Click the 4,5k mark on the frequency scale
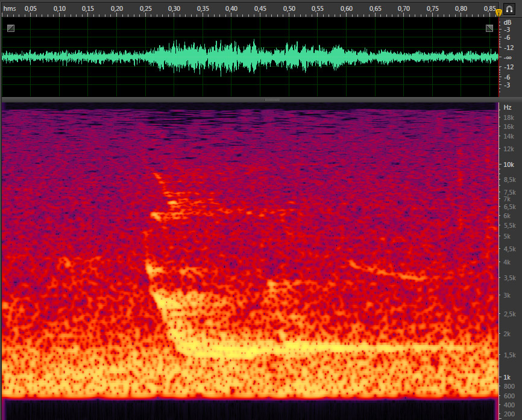Viewport: 522px width, 420px height. click(x=510, y=249)
